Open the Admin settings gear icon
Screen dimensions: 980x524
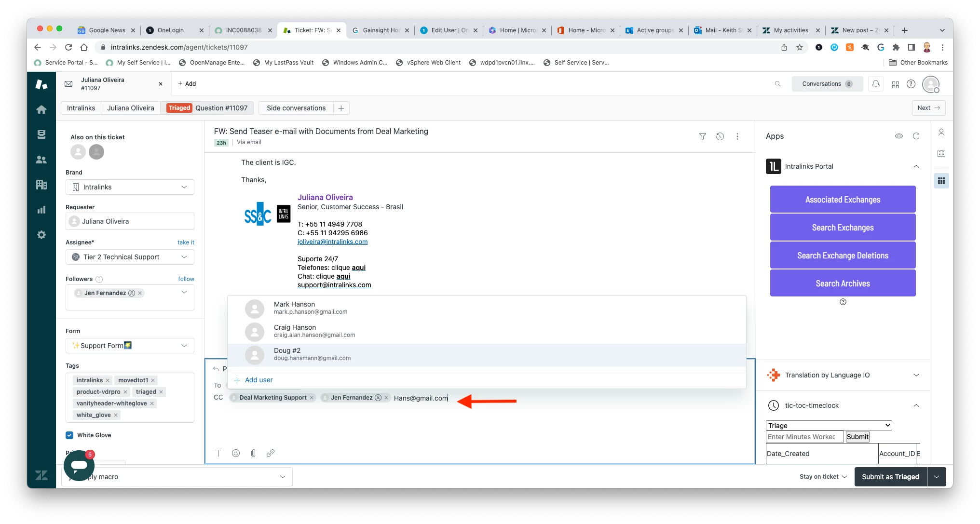[41, 235]
